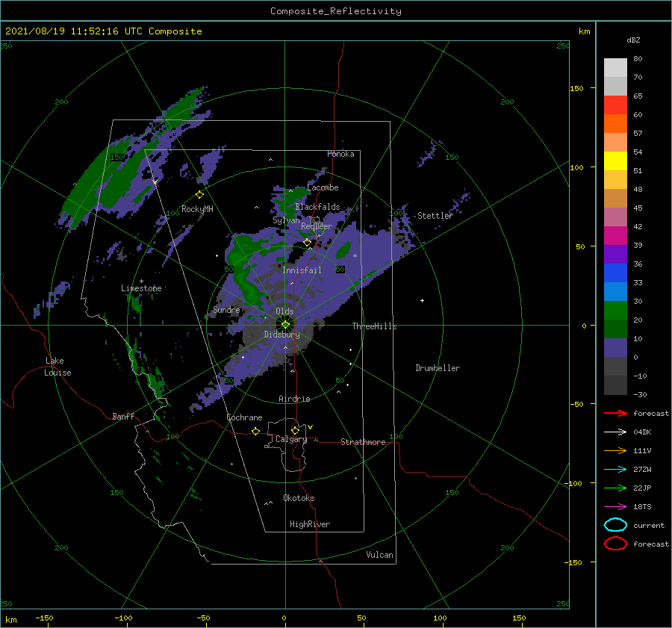This screenshot has height=628, width=672.
Task: Click the Sundre town label
Action: 226,309
